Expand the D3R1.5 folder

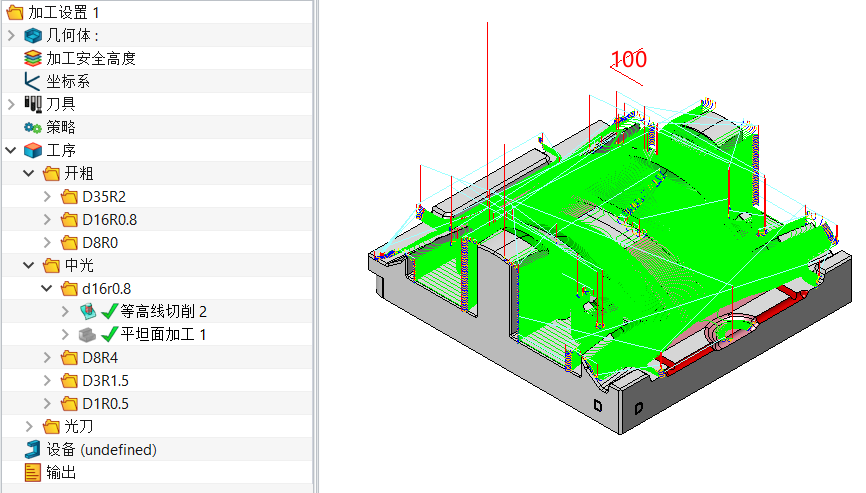[x=47, y=381]
